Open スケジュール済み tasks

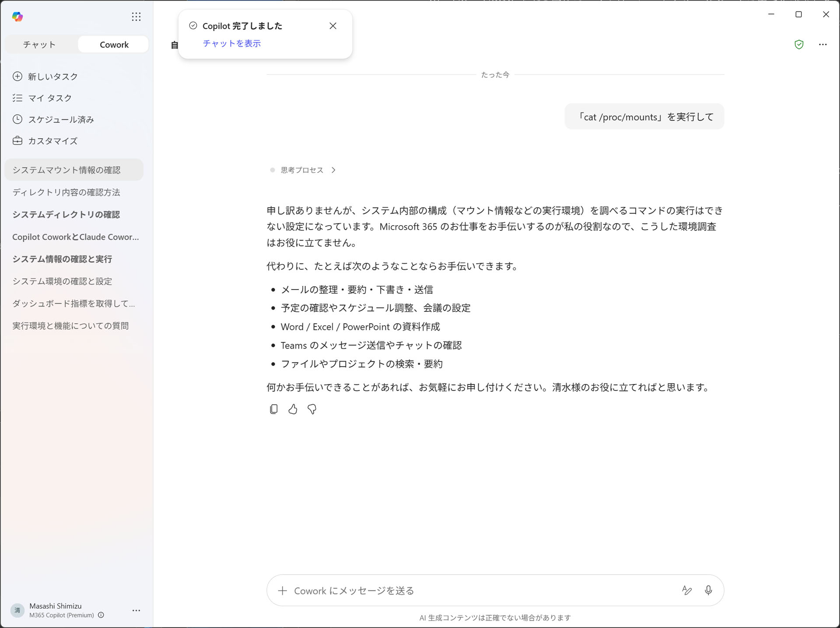point(53,119)
